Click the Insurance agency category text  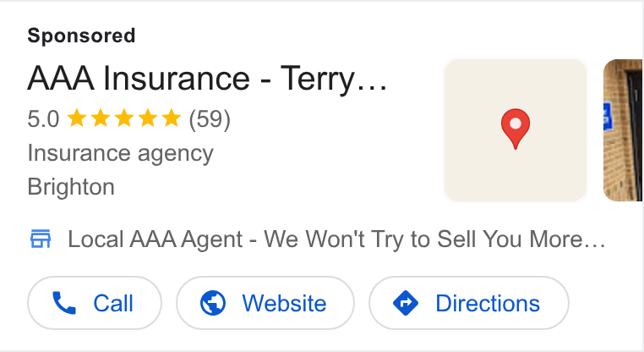[x=120, y=154]
